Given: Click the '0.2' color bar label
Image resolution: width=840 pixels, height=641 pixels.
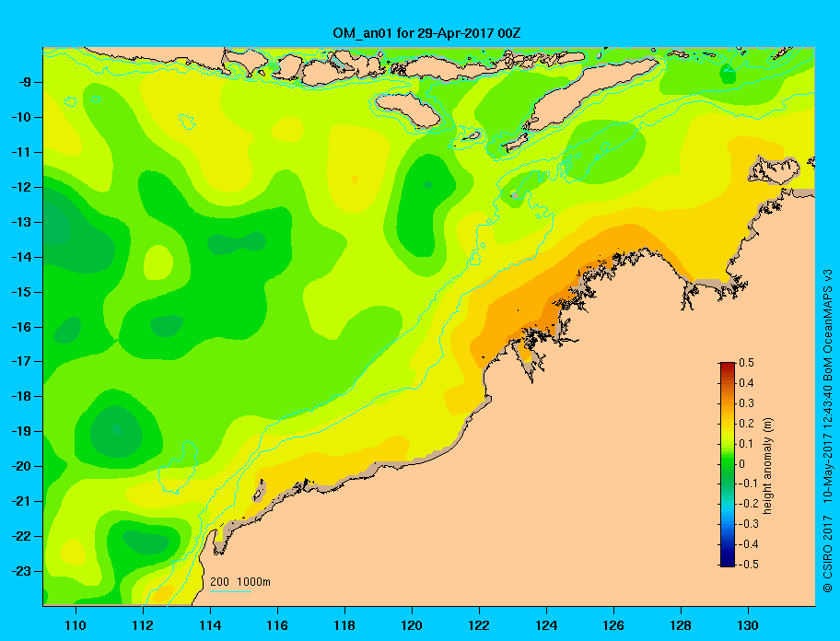Looking at the screenshot, I should coord(746,423).
